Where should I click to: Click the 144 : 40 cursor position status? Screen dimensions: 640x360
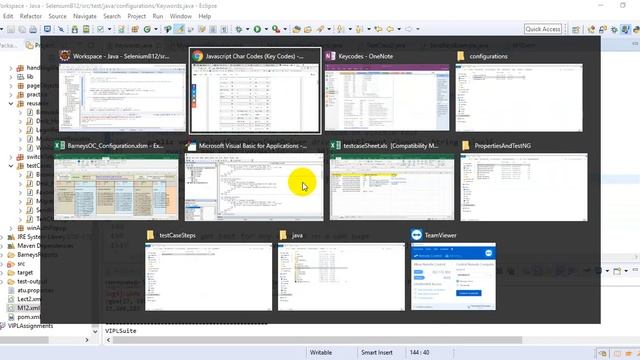click(x=419, y=353)
